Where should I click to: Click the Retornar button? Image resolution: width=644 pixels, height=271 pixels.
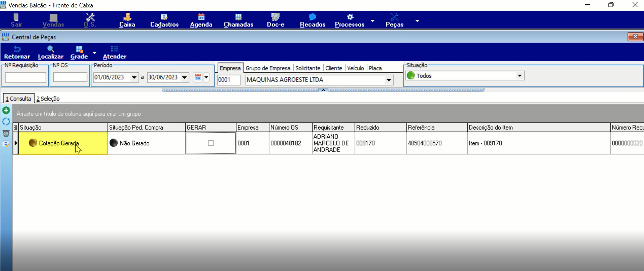coord(17,52)
